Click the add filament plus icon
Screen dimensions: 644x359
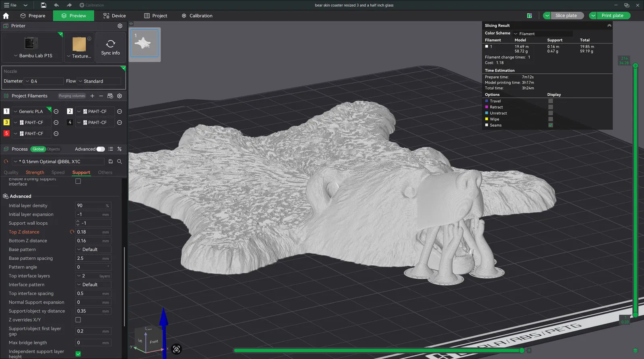coord(92,96)
